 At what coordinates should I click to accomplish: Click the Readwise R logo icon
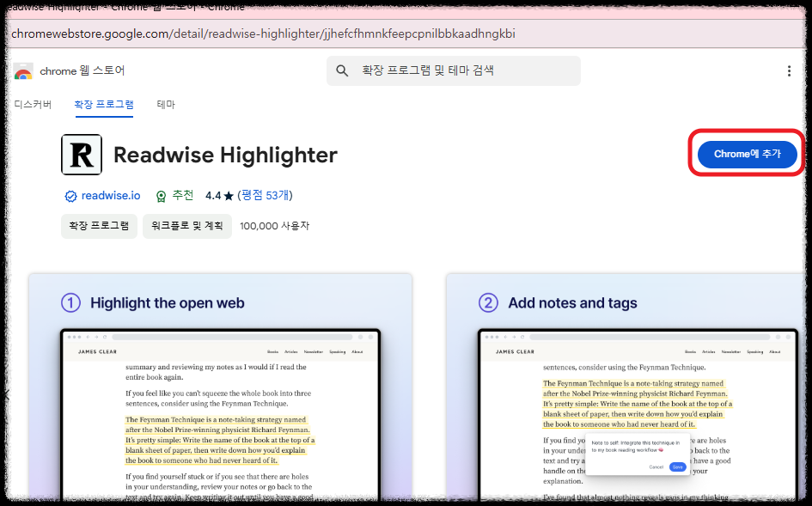pyautogui.click(x=82, y=155)
